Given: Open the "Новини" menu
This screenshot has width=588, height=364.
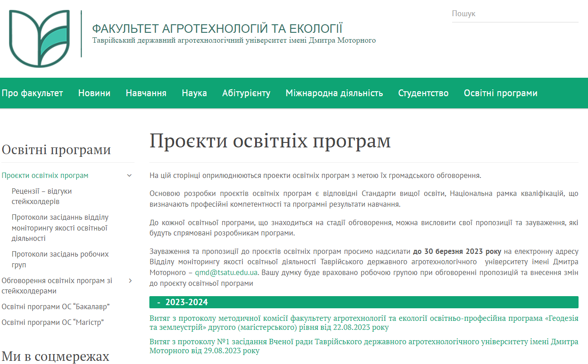Looking at the screenshot, I should [94, 93].
